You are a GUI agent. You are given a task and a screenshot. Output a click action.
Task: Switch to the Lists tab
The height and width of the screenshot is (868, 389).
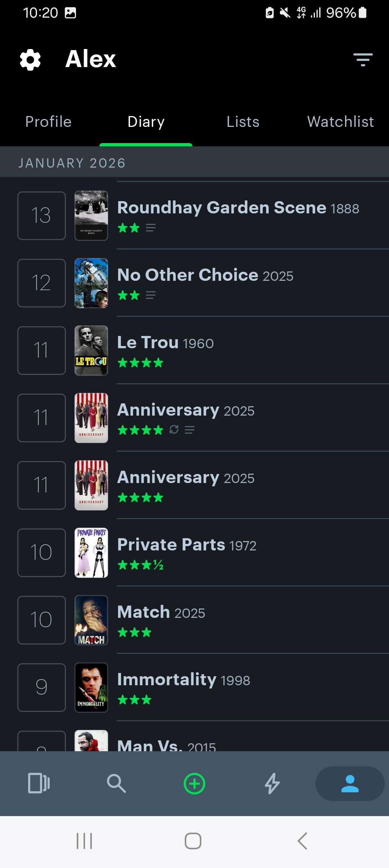[x=243, y=122]
